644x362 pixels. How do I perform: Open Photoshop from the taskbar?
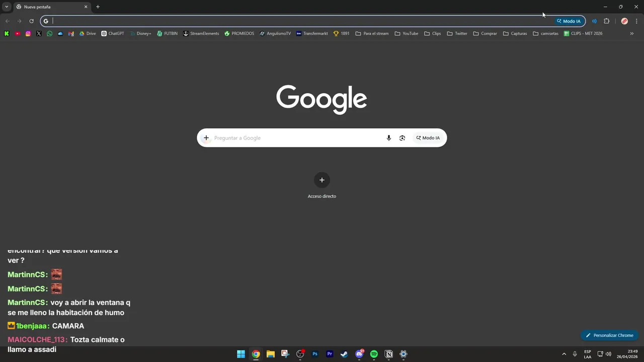(315, 354)
